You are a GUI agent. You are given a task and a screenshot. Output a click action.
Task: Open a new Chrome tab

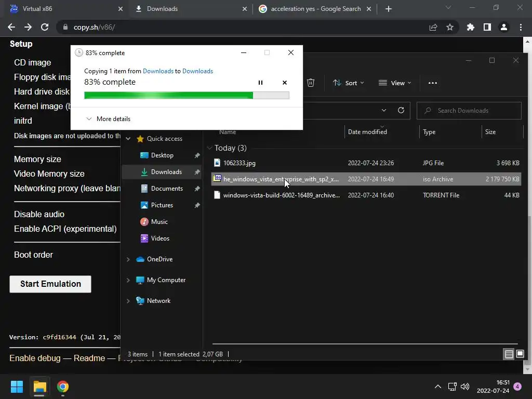(389, 9)
